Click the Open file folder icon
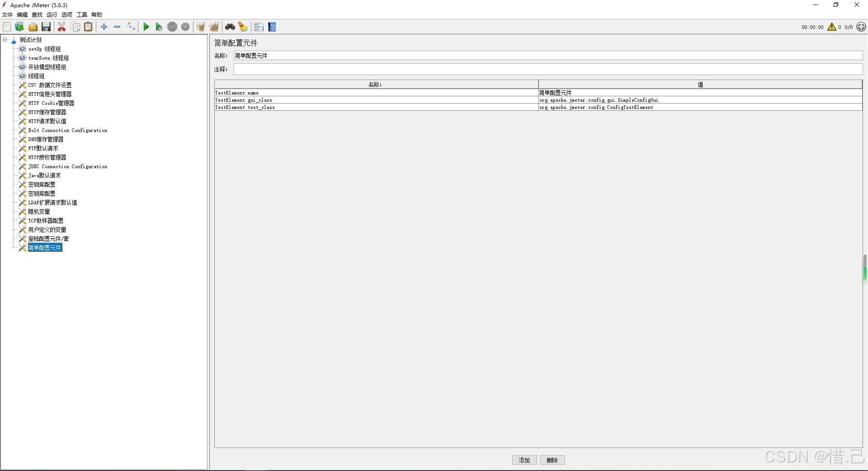This screenshot has height=471, width=868. point(33,27)
